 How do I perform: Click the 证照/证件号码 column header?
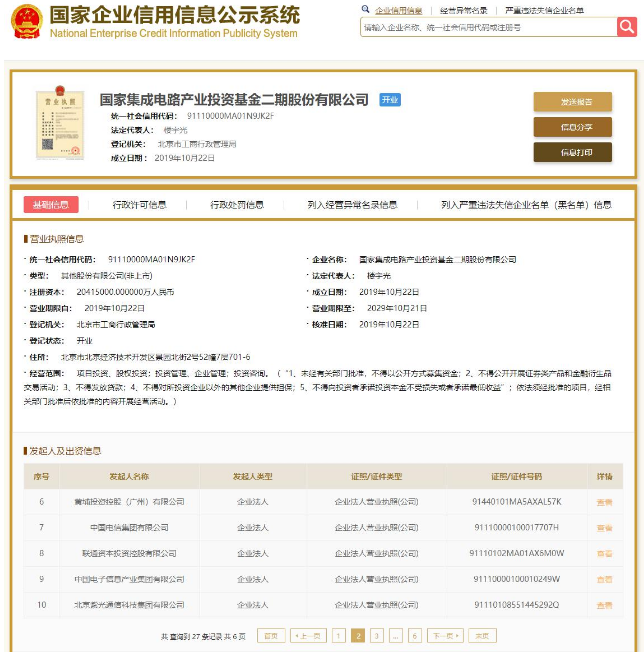(x=517, y=476)
